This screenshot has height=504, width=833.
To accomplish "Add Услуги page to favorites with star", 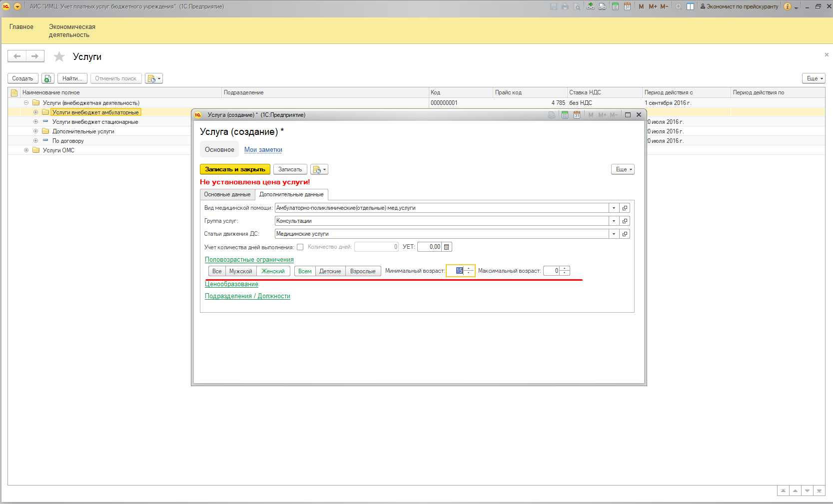I will tap(59, 56).
